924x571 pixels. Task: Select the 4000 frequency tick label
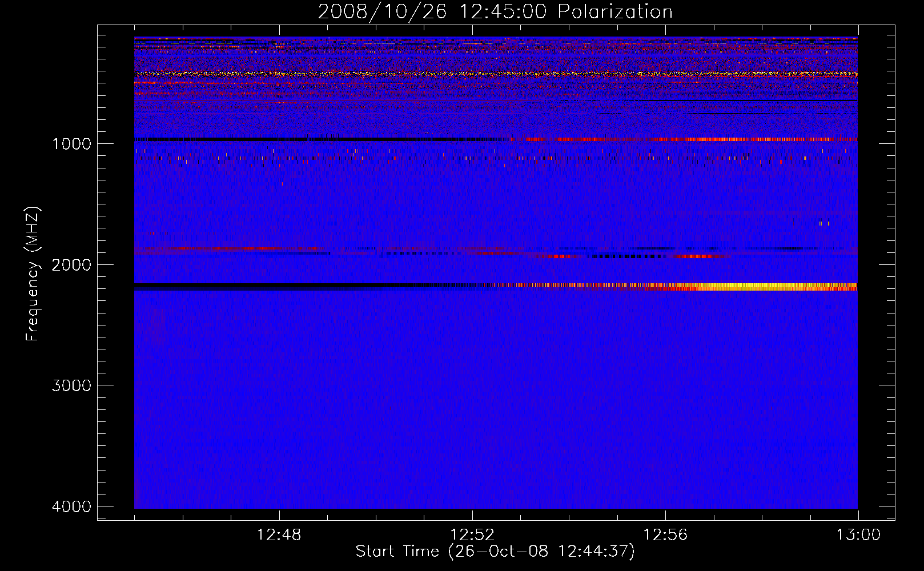click(71, 506)
